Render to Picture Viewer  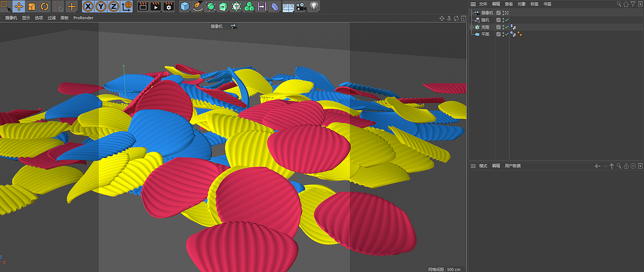(155, 7)
